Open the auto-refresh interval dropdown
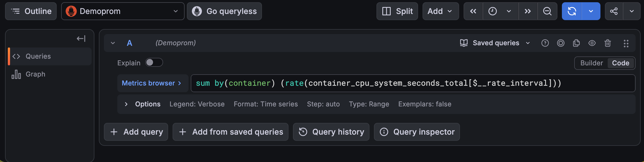 click(x=591, y=11)
